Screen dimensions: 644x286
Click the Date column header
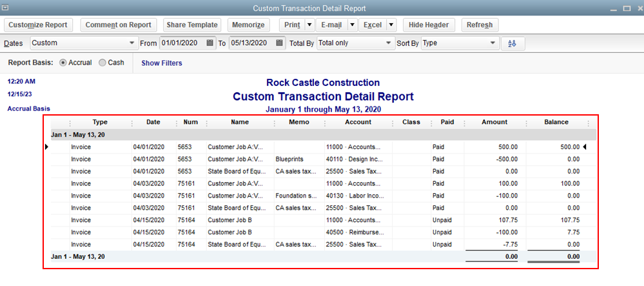[153, 122]
